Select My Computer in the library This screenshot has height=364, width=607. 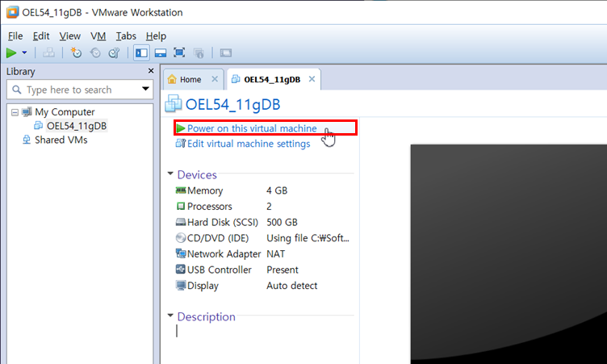[x=65, y=112]
